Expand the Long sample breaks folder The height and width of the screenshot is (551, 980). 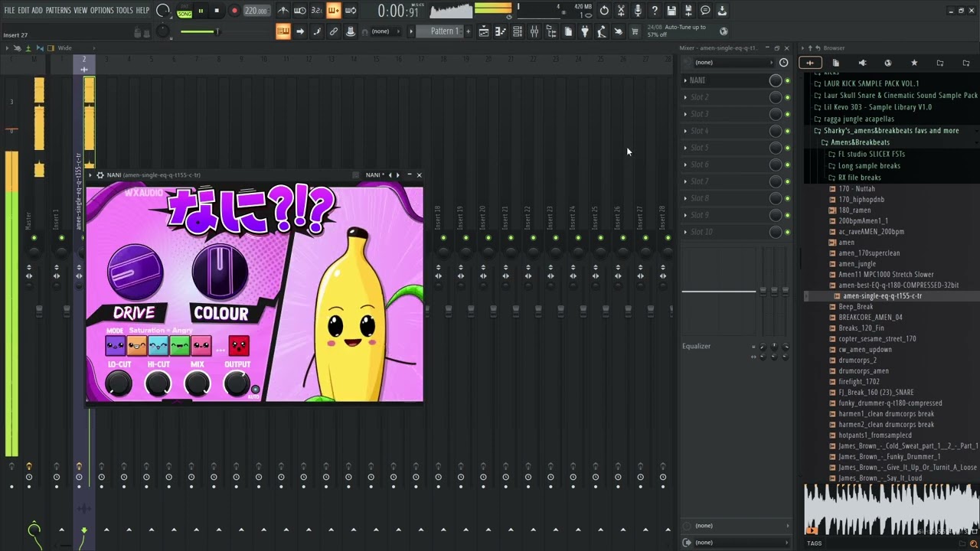[864, 166]
